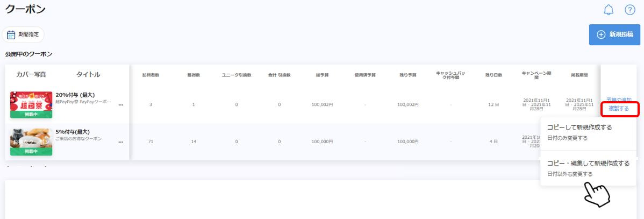The image size is (644, 219).
Task: Click the help question mark icon
Action: point(629,10)
